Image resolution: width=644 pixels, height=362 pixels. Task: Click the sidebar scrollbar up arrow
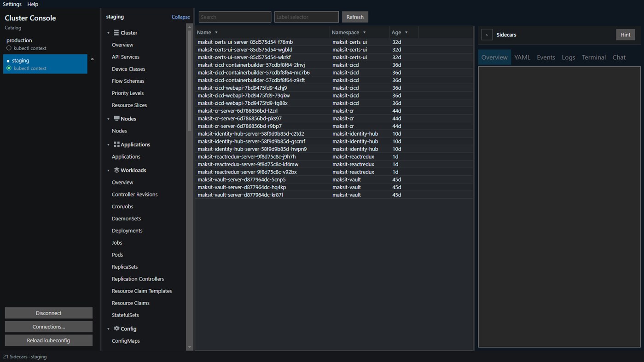(x=189, y=27)
